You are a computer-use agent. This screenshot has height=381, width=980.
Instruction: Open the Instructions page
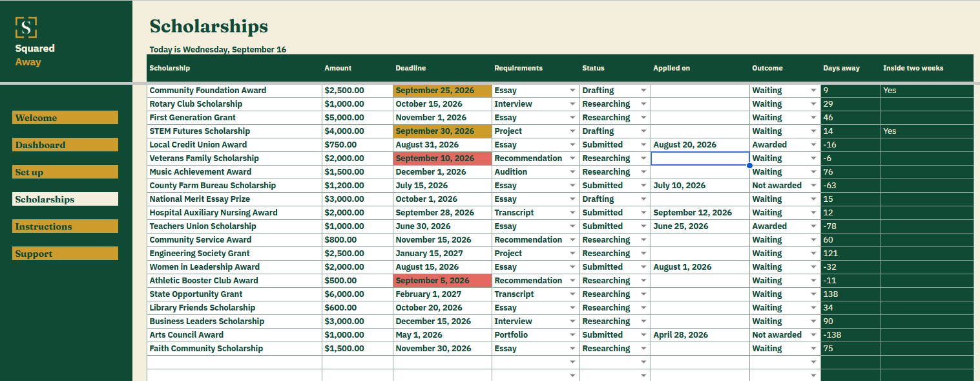[x=65, y=226]
